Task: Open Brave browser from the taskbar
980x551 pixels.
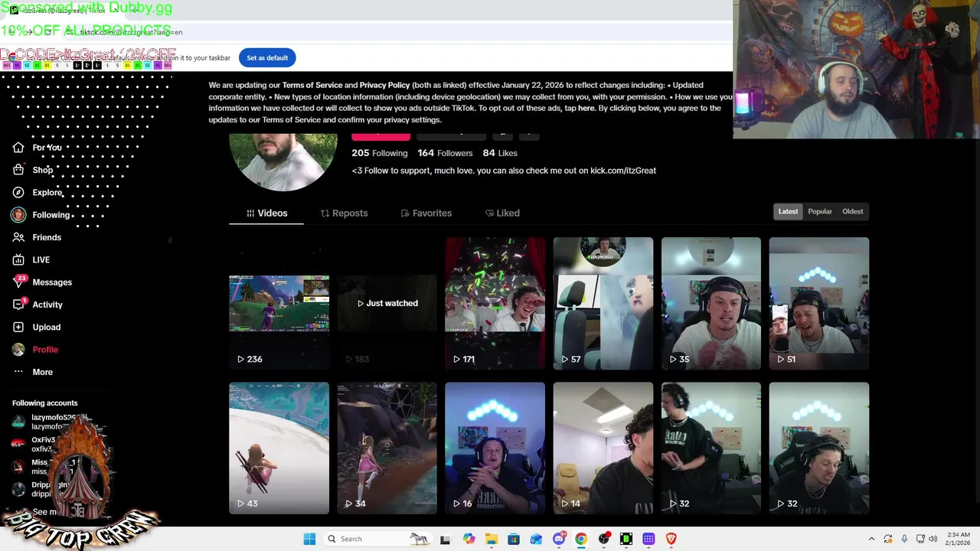Action: point(671,539)
